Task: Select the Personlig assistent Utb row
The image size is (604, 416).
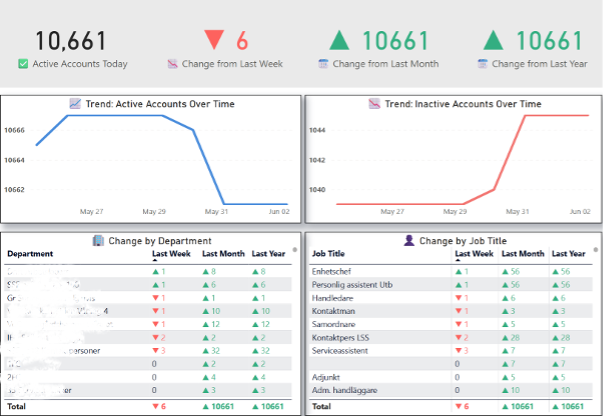Action: (x=451, y=285)
